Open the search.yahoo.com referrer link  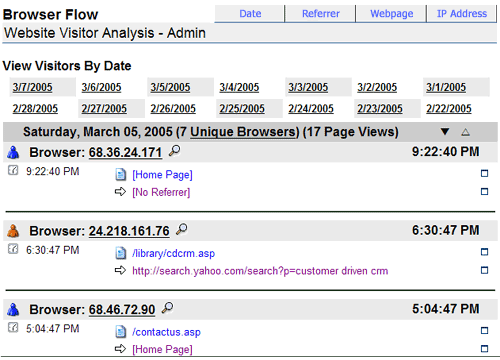pyautogui.click(x=260, y=271)
